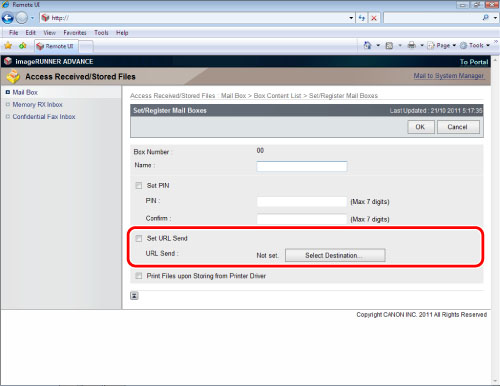Open Favorites Center star icon

tap(8, 46)
